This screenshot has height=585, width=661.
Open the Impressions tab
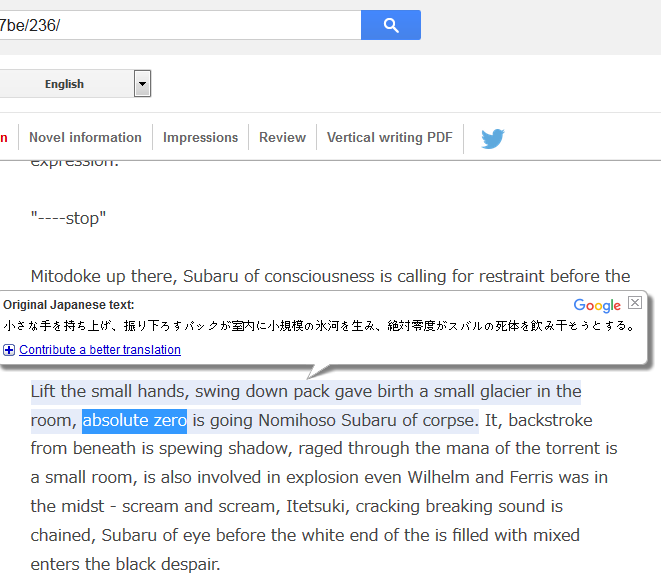coord(200,137)
